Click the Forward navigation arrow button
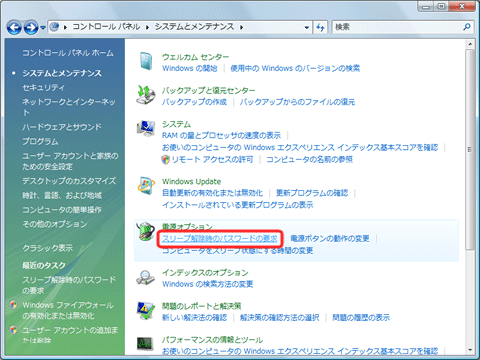This screenshot has width=480, height=360. [31, 27]
